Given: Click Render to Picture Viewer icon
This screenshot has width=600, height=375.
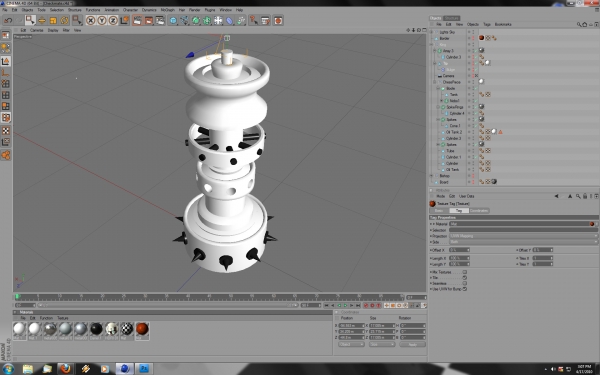Looking at the screenshot, I should click(x=148, y=20).
